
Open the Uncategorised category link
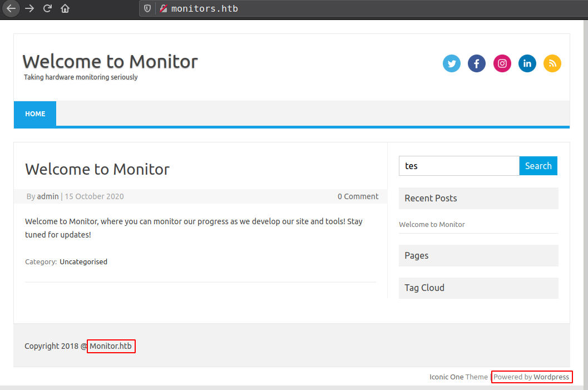point(83,261)
